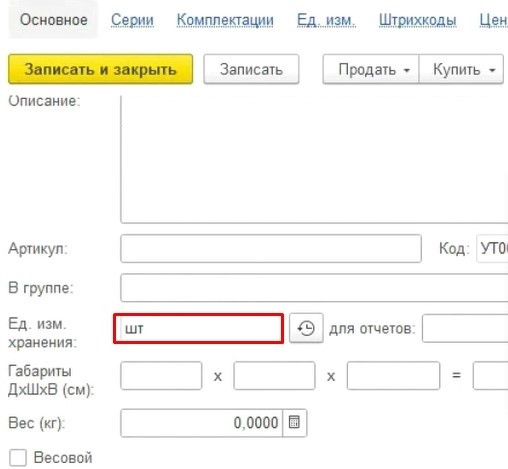The image size is (508, 469).
Task: Click the third Габариты height field
Action: (393, 376)
